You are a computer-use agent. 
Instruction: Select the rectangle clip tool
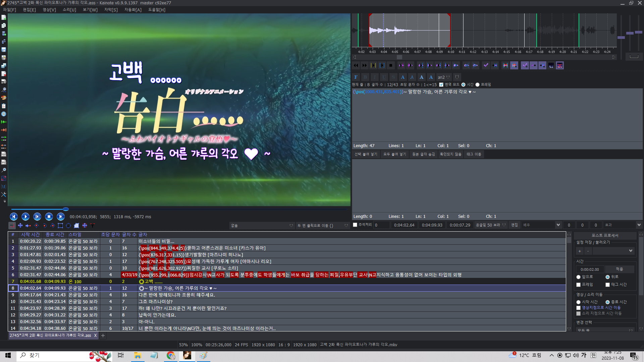point(60,226)
